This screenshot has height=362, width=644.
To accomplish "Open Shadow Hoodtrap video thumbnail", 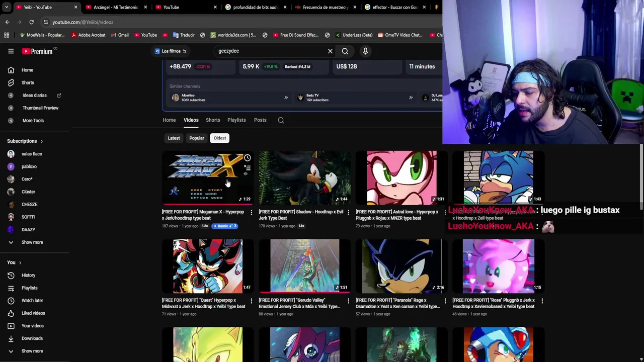I will coord(304,177).
